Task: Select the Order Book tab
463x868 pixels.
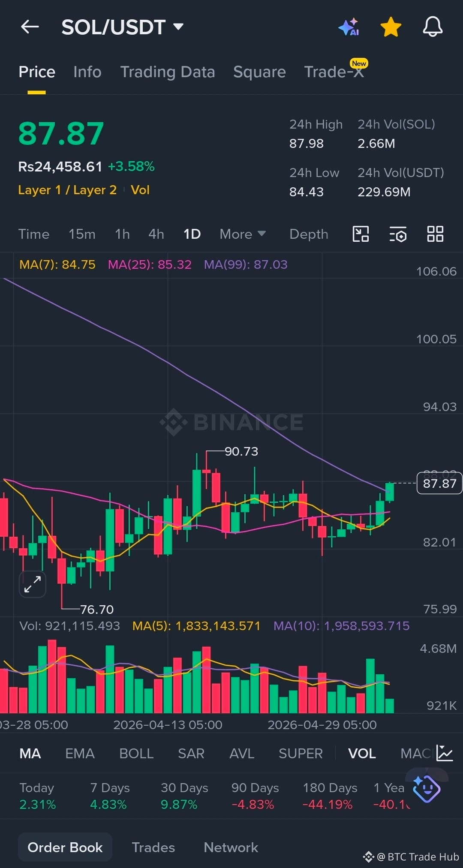Action: click(x=65, y=847)
